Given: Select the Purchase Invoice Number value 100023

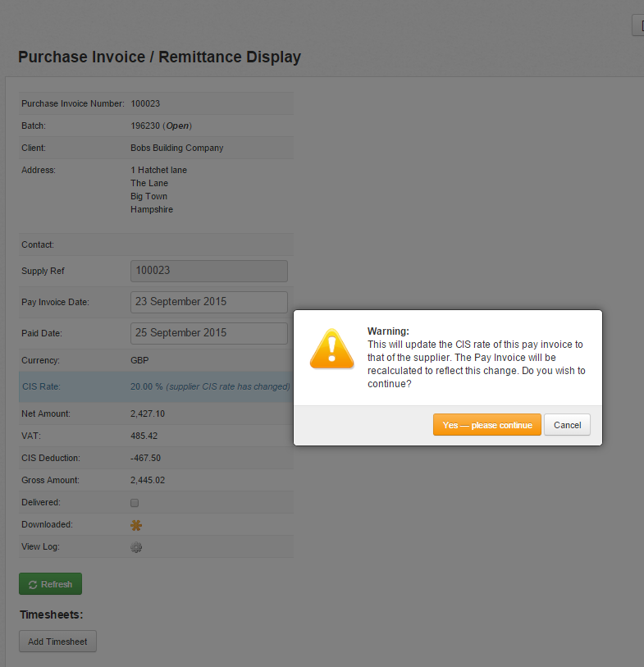Looking at the screenshot, I should 145,104.
